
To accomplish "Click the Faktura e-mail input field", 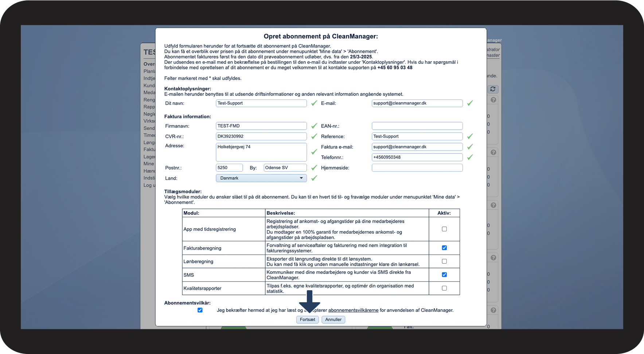I will [417, 147].
